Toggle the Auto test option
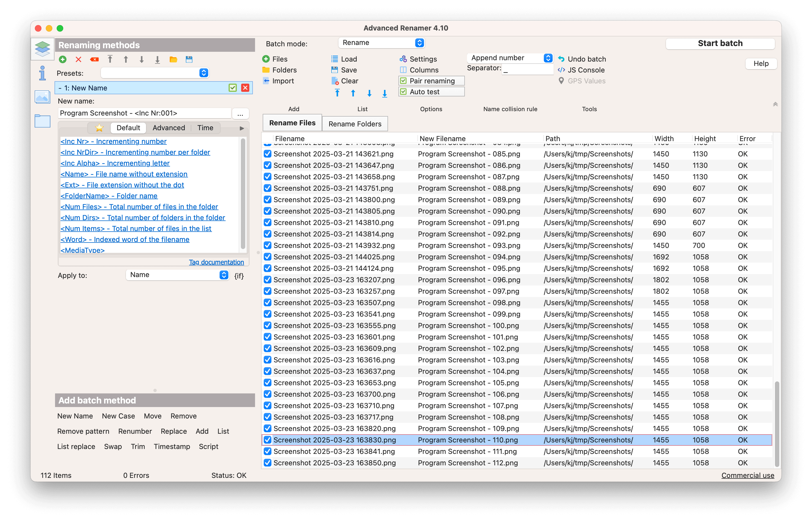 pyautogui.click(x=403, y=92)
